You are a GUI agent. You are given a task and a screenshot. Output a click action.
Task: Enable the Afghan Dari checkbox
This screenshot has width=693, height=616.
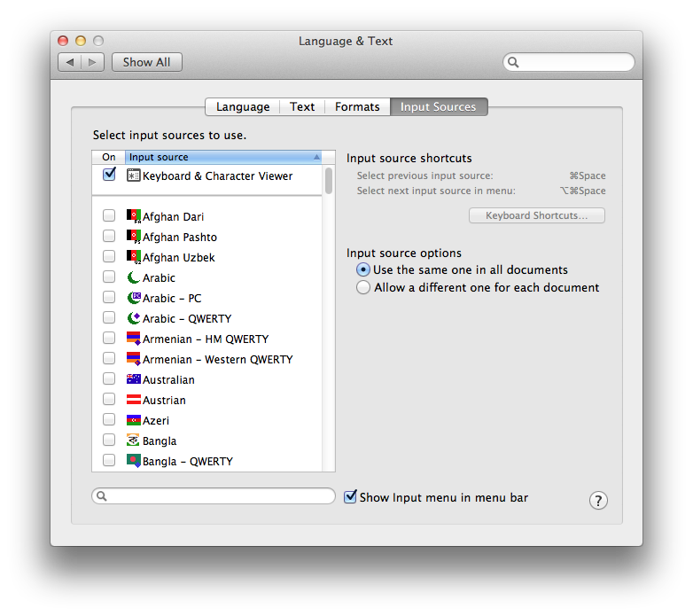[109, 215]
